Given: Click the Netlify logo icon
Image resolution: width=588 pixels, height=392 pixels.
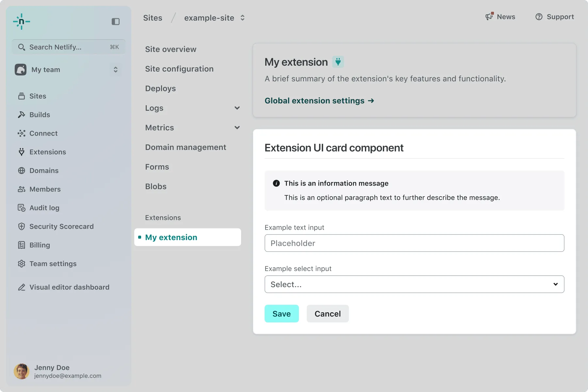Looking at the screenshot, I should point(22,22).
